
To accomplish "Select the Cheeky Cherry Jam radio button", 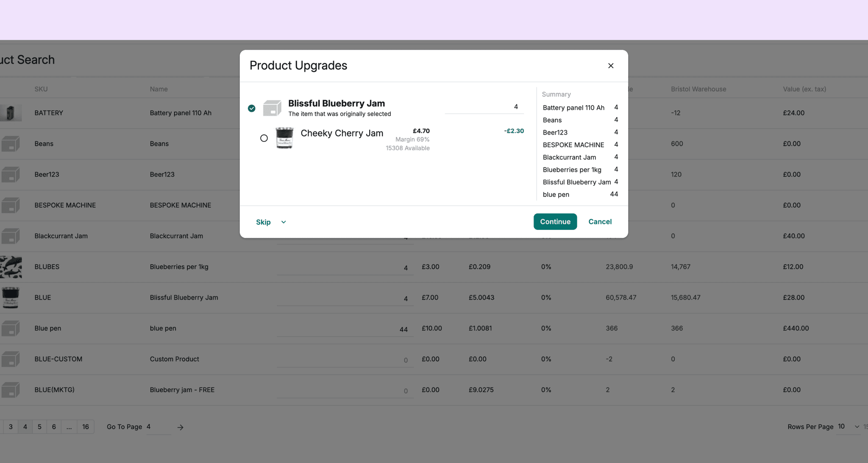I will click(264, 138).
